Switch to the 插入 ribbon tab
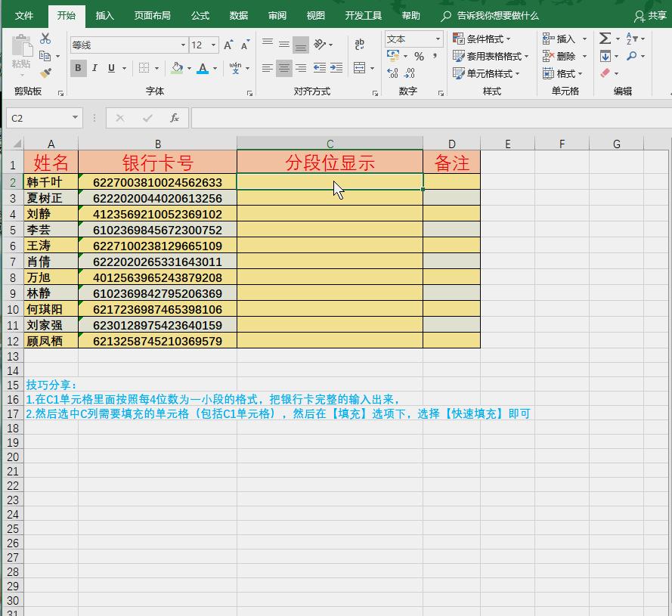Screen dimensions: 672x616 104,15
